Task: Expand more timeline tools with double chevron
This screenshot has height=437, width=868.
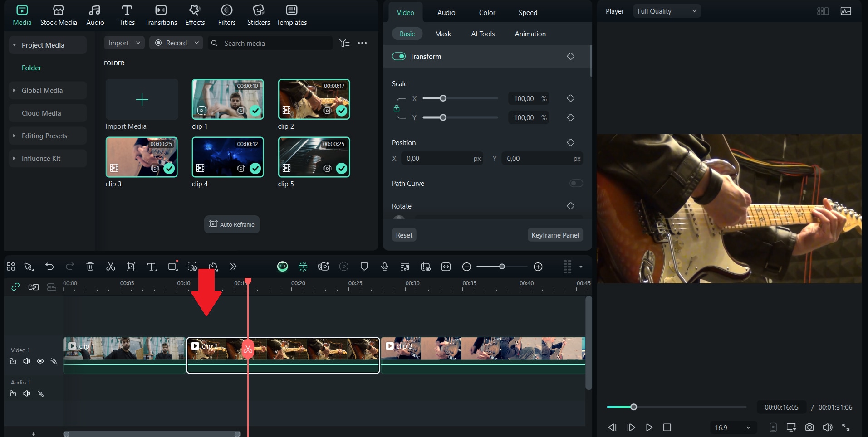Action: (233, 267)
